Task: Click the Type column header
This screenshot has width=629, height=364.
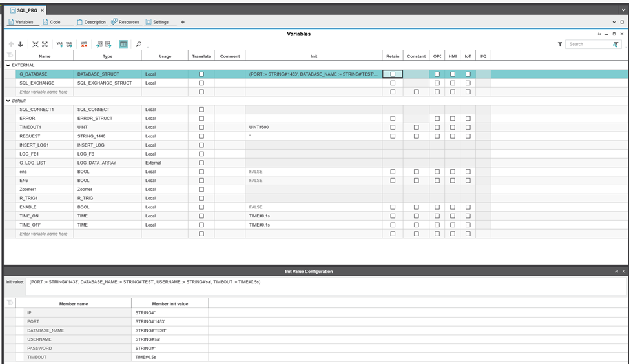Action: coord(107,56)
